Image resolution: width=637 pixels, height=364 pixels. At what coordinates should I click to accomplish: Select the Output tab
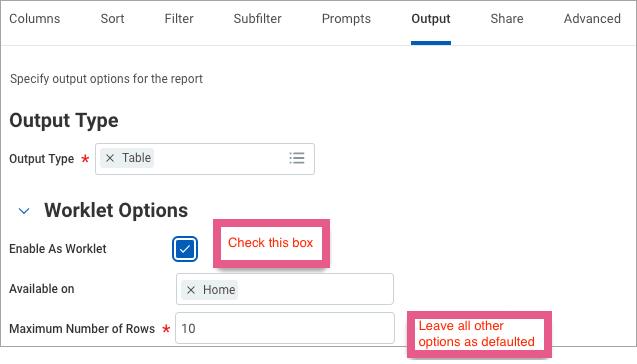click(431, 19)
